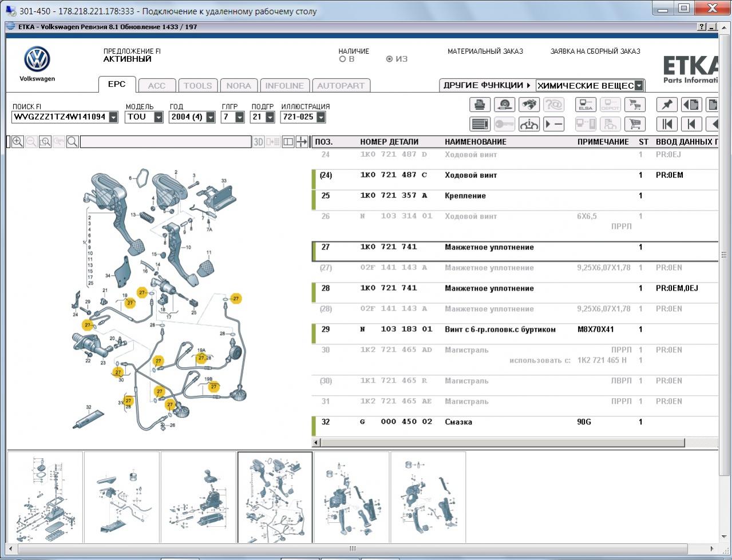Click the НАИМЕНОВАНИЕ column header
Screen dimensions: 732x560
pyautogui.click(x=476, y=142)
